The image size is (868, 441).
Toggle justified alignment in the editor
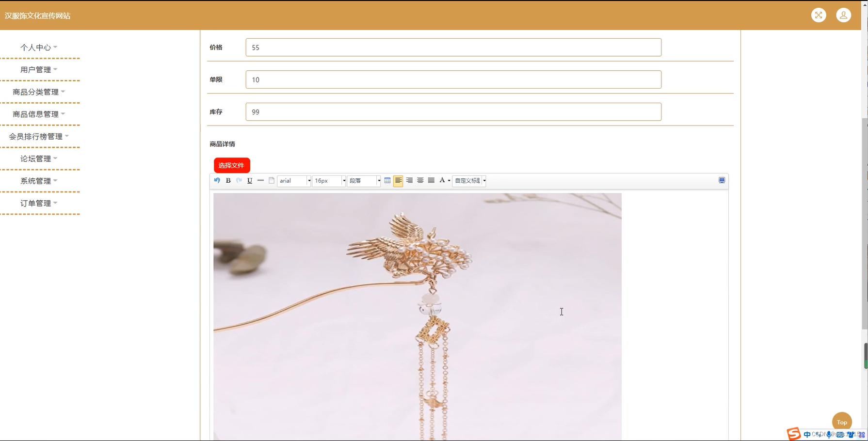click(x=431, y=180)
